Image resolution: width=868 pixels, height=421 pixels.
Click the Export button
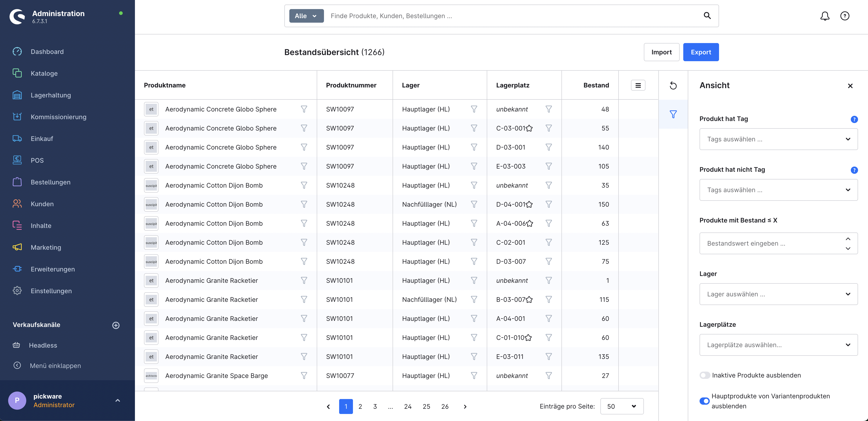click(x=700, y=52)
